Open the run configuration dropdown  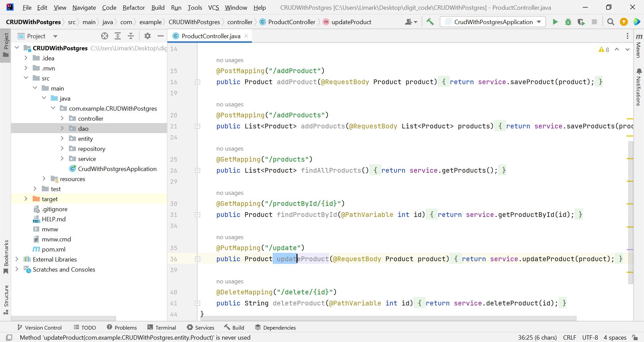(493, 22)
